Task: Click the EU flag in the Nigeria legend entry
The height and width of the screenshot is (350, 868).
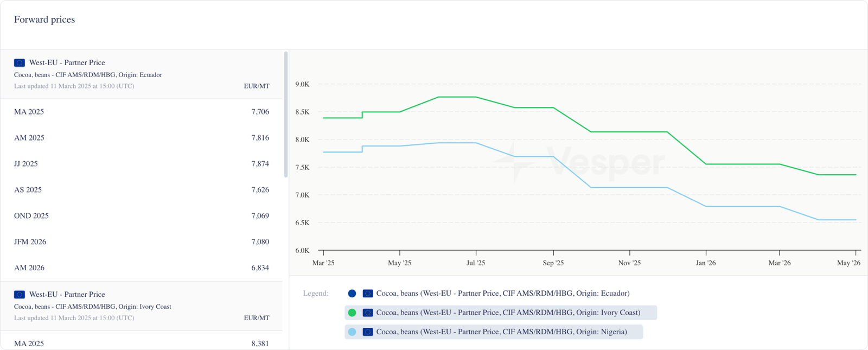Action: pos(368,332)
